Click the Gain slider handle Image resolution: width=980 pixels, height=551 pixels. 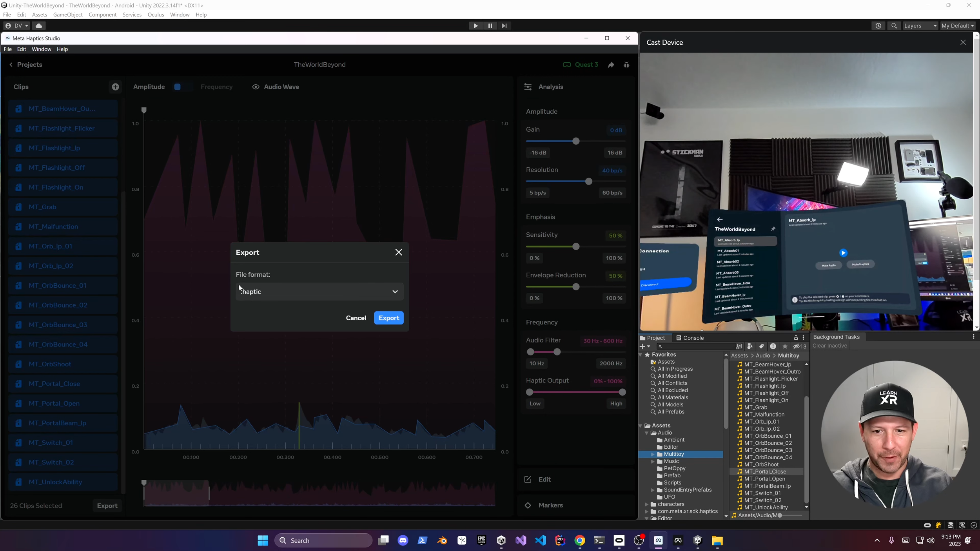576,141
